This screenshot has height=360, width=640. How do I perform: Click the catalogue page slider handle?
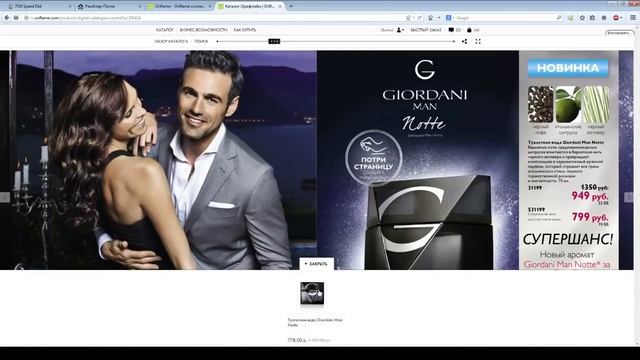(x=274, y=41)
